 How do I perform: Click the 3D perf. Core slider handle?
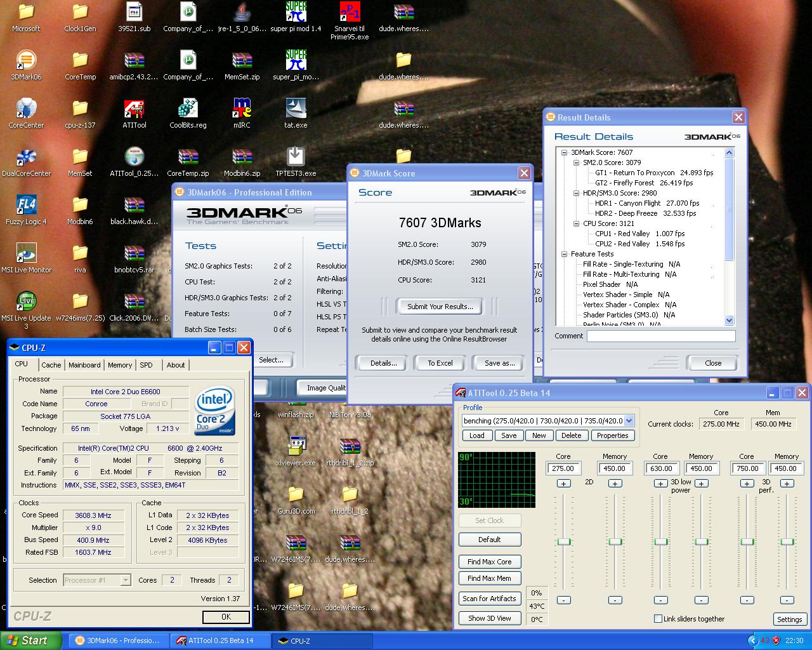pyautogui.click(x=747, y=541)
